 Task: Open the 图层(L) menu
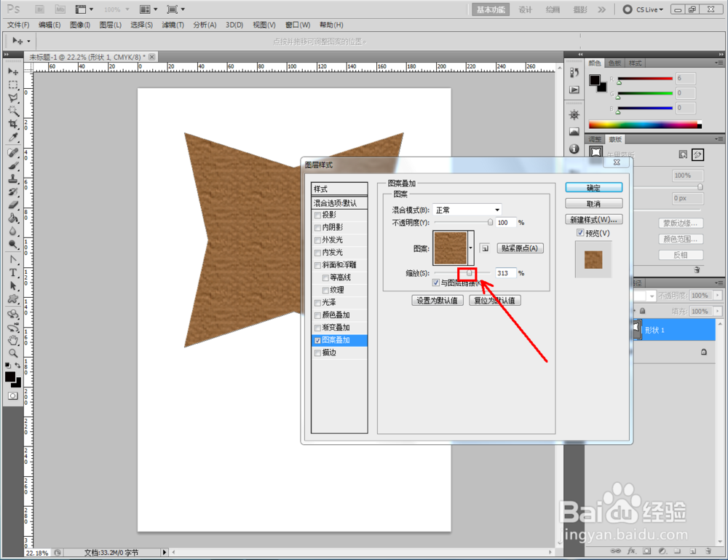111,25
